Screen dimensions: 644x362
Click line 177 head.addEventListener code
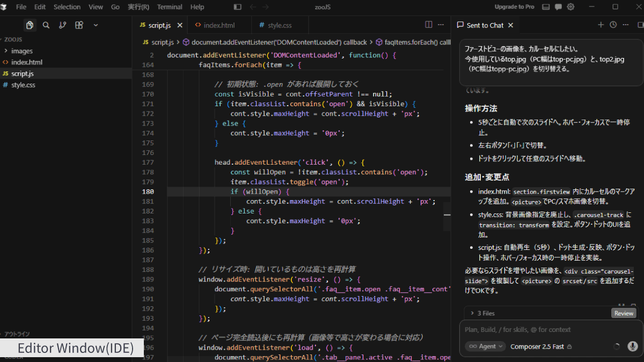pos(289,162)
